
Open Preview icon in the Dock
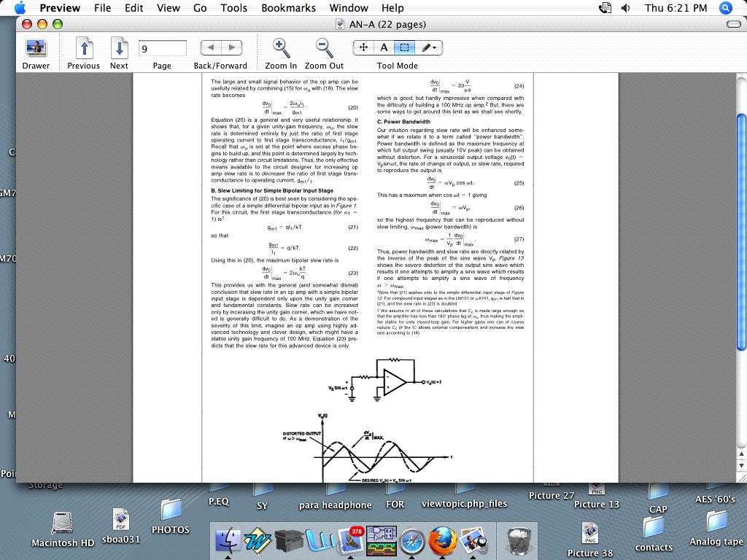point(473,540)
